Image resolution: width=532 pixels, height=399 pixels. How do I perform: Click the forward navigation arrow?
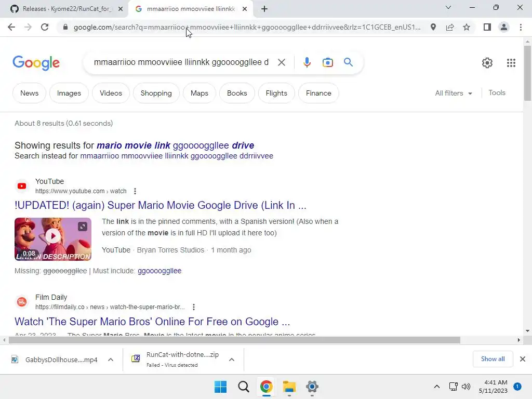coord(28,27)
